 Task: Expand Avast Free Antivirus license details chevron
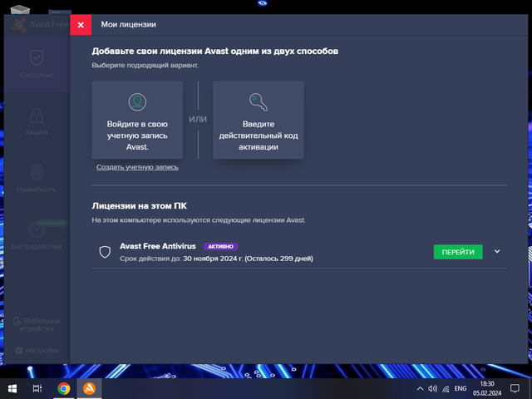click(497, 251)
